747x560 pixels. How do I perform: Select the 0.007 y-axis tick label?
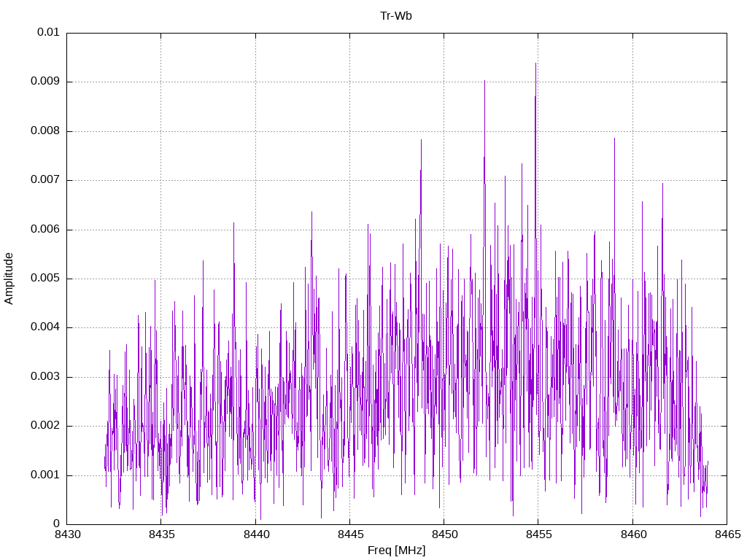point(45,179)
